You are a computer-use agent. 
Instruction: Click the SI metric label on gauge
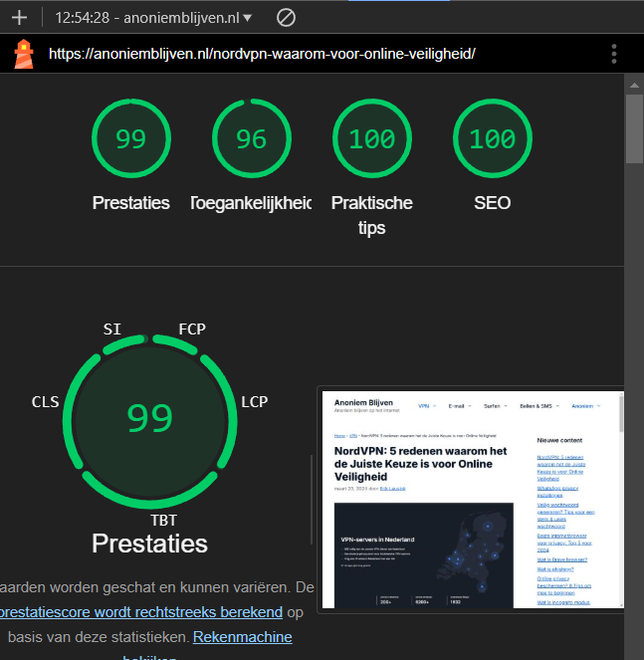(111, 330)
